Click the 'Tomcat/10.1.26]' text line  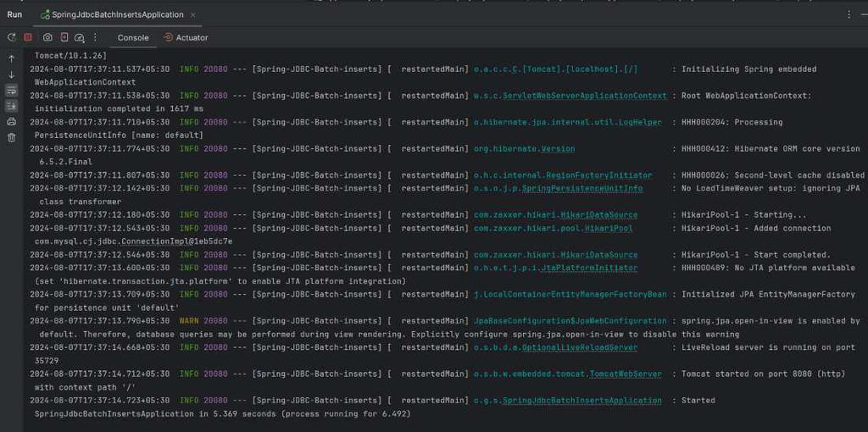(70, 56)
